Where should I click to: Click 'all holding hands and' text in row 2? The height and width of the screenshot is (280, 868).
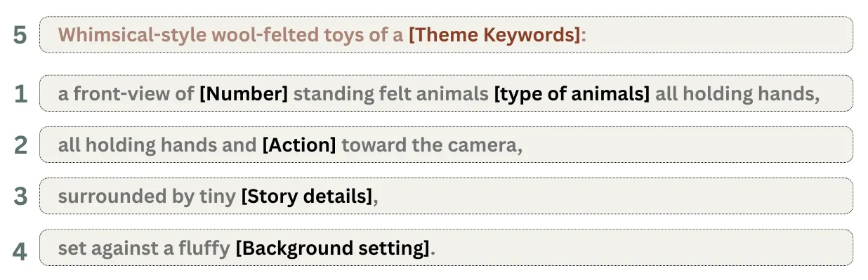pyautogui.click(x=157, y=145)
